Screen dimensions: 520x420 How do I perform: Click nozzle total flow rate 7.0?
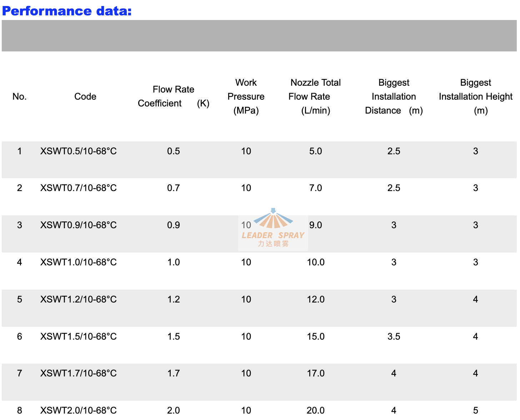[316, 188]
